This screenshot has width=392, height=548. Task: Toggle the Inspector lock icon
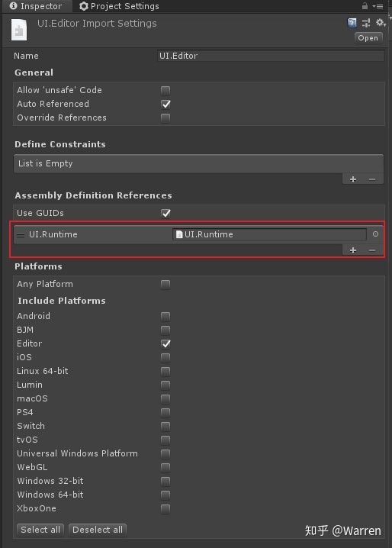365,6
